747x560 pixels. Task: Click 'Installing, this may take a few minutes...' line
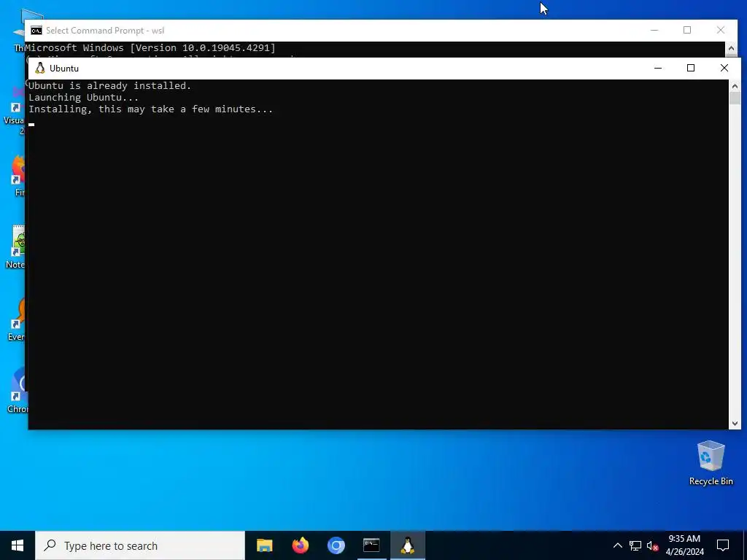click(150, 109)
